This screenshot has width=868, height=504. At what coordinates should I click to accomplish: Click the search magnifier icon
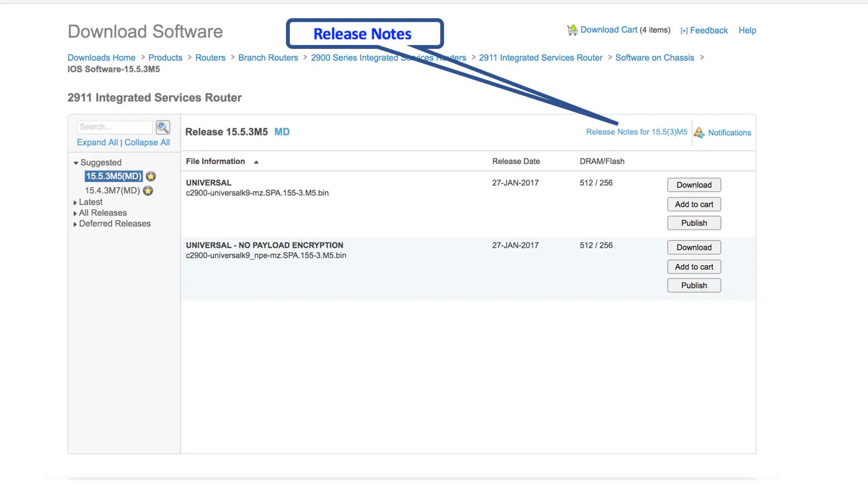point(163,127)
